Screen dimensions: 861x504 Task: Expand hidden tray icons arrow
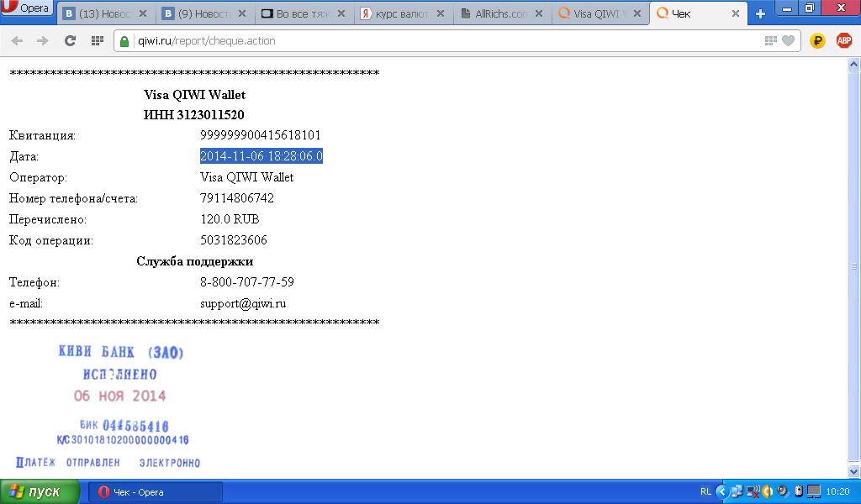pos(722,492)
